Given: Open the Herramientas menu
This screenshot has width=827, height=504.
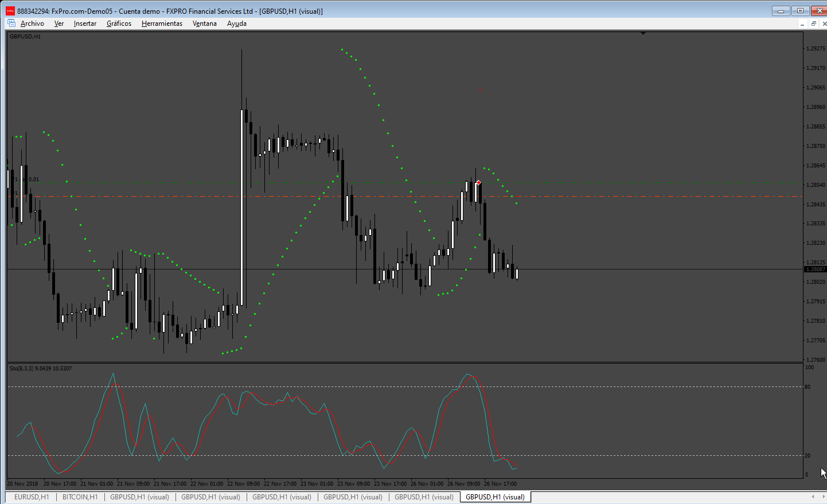Looking at the screenshot, I should point(162,24).
